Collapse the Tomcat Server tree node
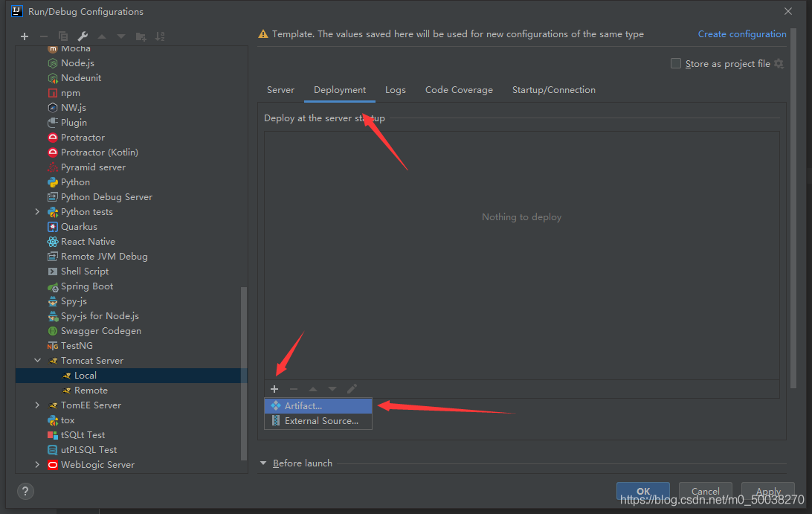The image size is (812, 514). pyautogui.click(x=38, y=361)
